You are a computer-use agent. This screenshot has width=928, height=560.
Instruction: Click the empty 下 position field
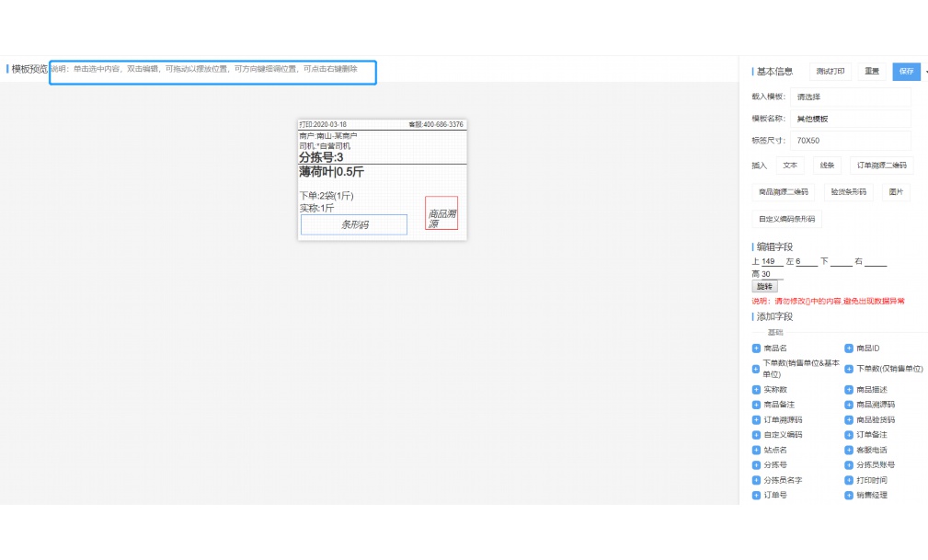click(841, 261)
